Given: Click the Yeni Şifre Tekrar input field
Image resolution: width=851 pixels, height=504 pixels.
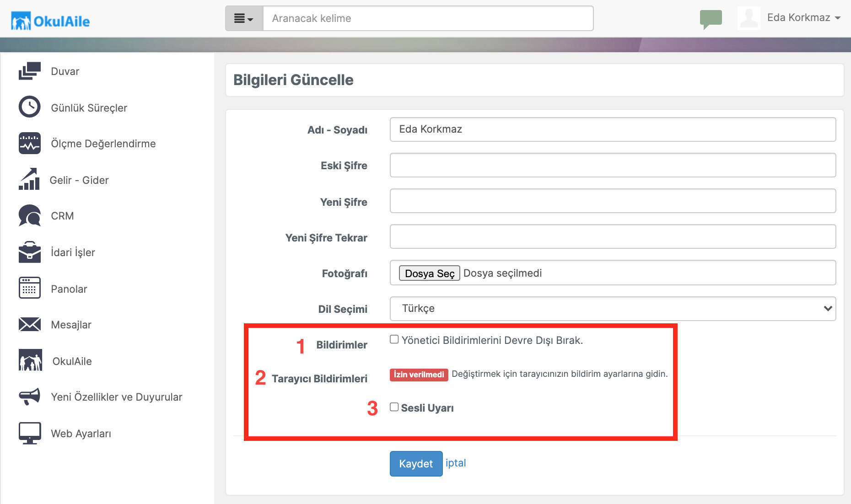Looking at the screenshot, I should [613, 236].
